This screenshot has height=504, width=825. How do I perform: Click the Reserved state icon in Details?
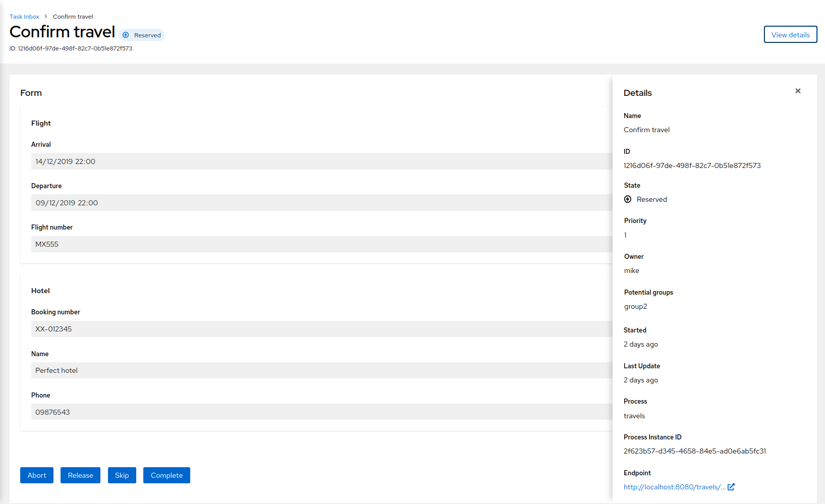point(628,199)
